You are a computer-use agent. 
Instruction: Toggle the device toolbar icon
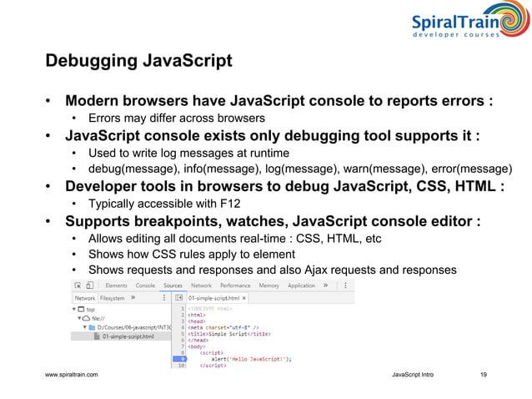89,285
